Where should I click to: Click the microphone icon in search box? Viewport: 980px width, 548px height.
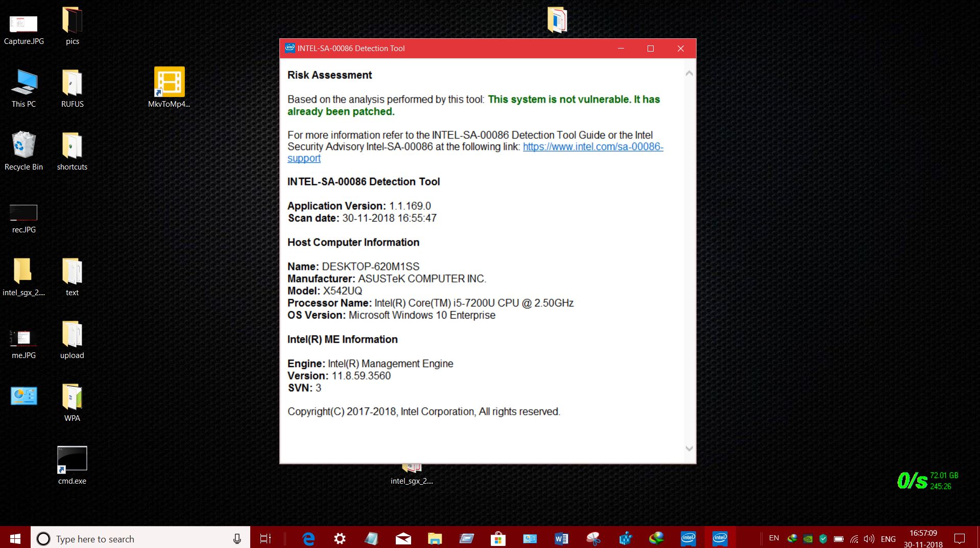coord(237,539)
